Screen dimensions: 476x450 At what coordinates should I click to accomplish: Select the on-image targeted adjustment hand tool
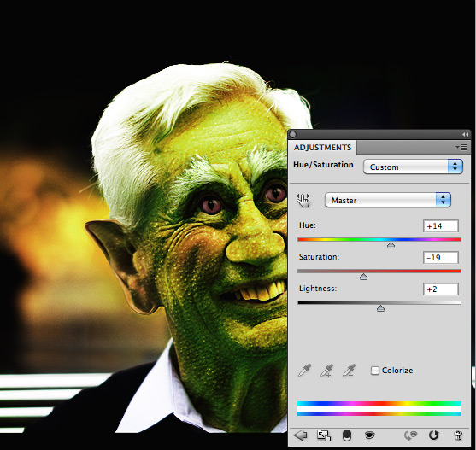pos(303,201)
